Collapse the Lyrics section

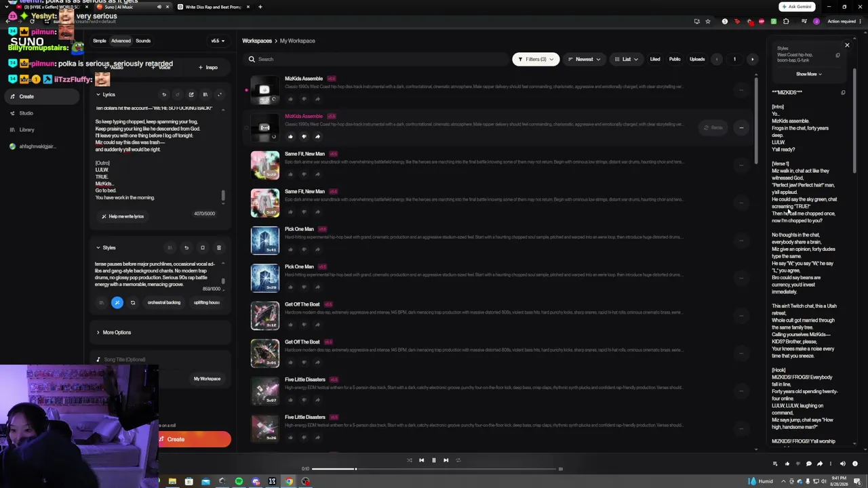click(98, 95)
